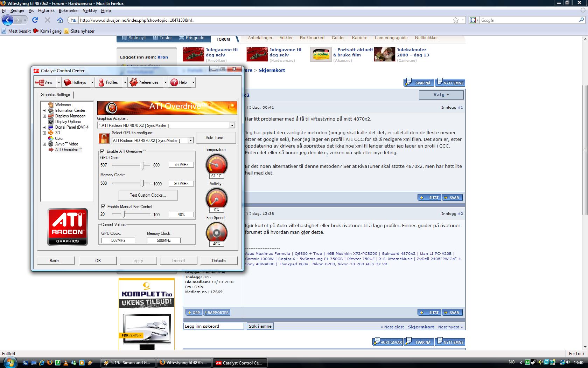Click the Defaults button
Viewport: 588px width, 368px height.
pyautogui.click(x=219, y=260)
